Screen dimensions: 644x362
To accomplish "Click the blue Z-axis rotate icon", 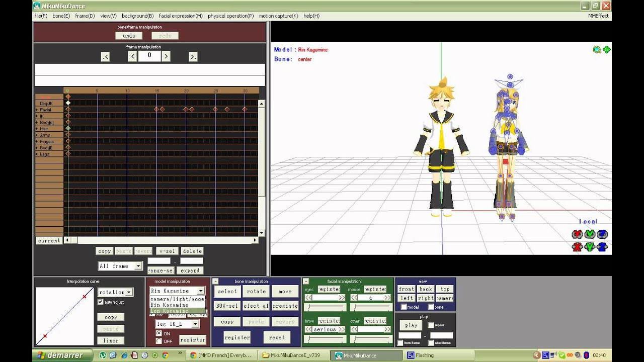I will pyautogui.click(x=602, y=234).
